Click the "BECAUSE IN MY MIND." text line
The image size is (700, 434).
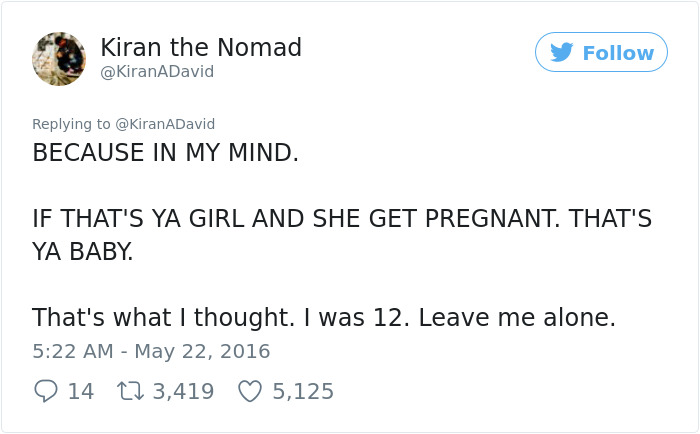(x=165, y=153)
